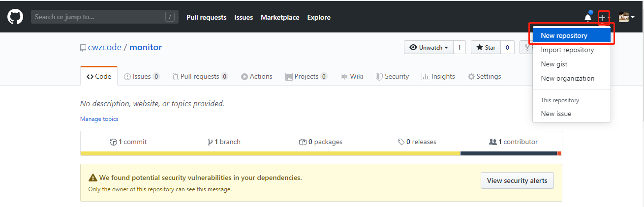
Task: Click the Projects tab counter badge 0
Action: 324,77
